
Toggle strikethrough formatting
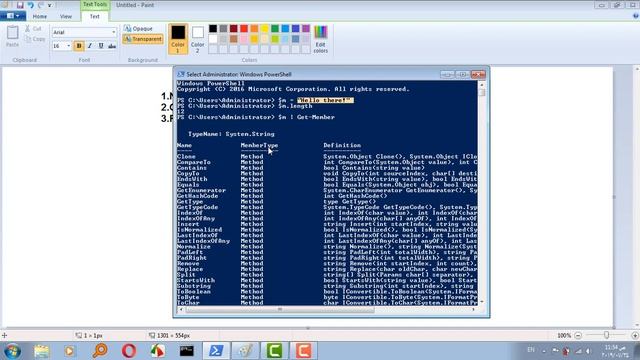[x=112, y=46]
